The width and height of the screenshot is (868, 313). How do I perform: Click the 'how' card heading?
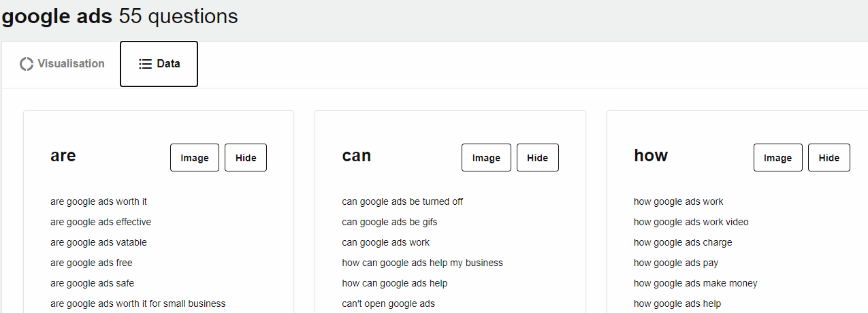tap(651, 156)
